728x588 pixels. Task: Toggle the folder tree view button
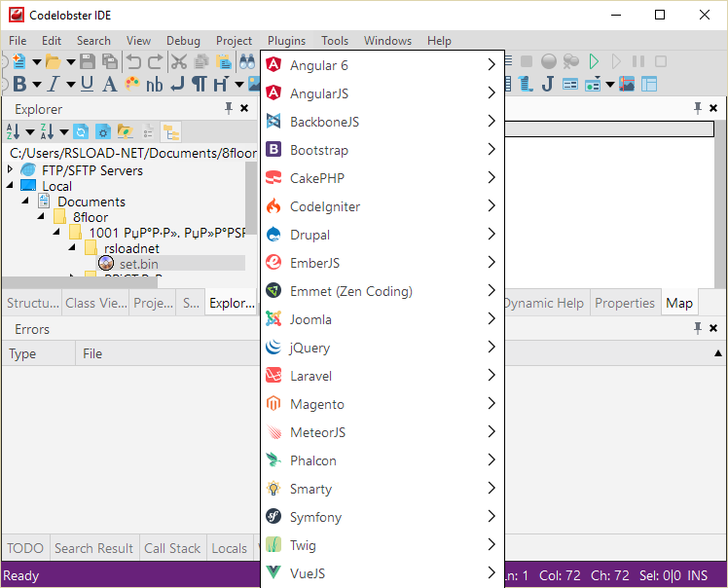pos(171,132)
